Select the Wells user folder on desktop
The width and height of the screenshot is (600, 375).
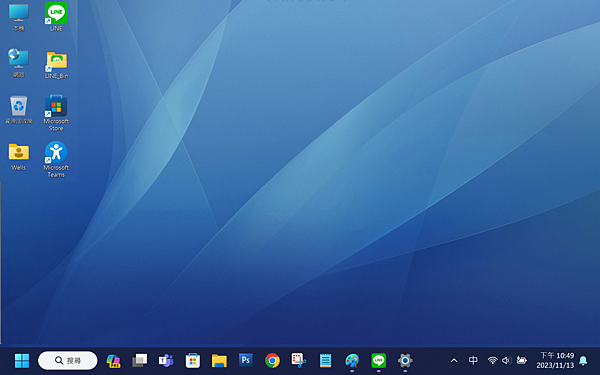pos(18,156)
